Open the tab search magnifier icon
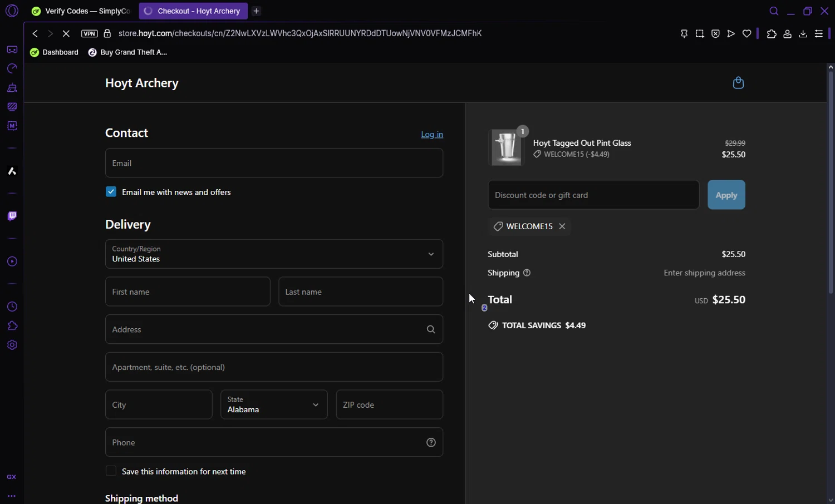 pyautogui.click(x=774, y=11)
